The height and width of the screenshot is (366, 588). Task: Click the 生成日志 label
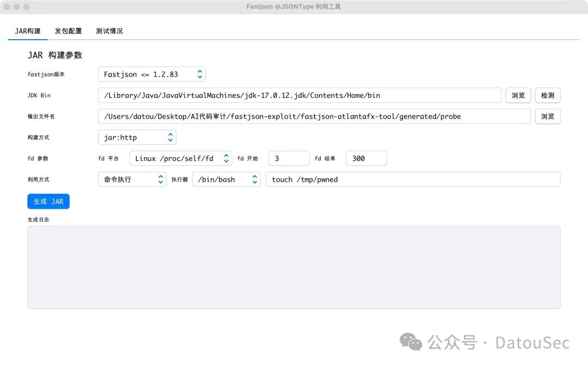click(x=38, y=220)
